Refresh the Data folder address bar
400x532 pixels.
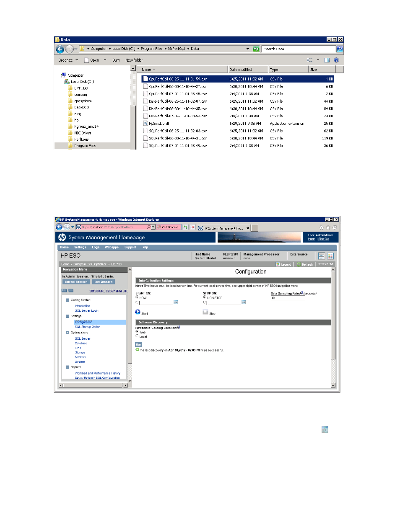pos(256,49)
